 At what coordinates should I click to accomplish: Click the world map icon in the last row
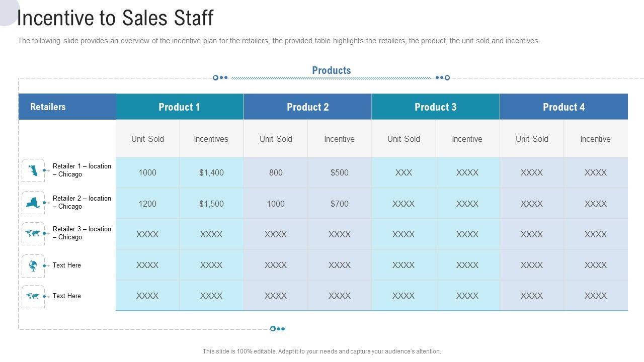[33, 296]
